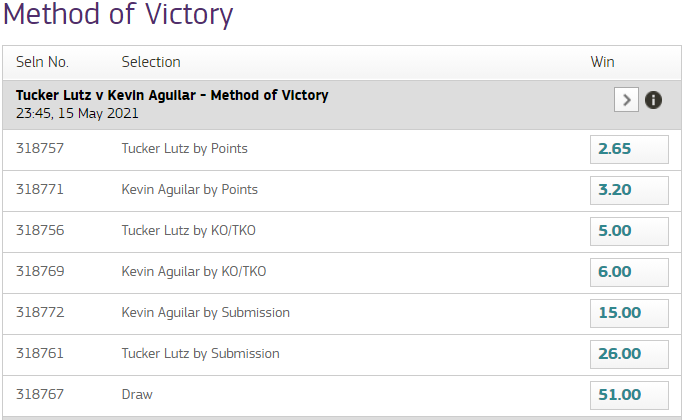
Task: Select 51.00 odds for Draw
Action: [x=629, y=395]
